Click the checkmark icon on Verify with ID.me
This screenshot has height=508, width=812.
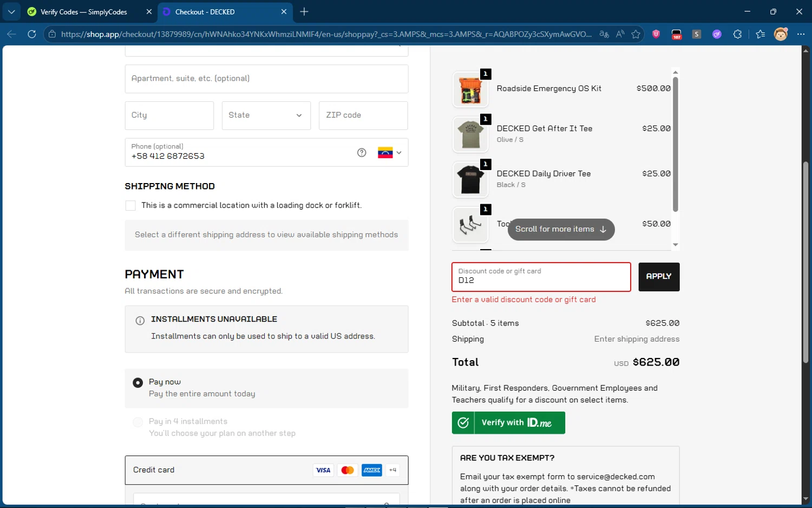tap(463, 423)
